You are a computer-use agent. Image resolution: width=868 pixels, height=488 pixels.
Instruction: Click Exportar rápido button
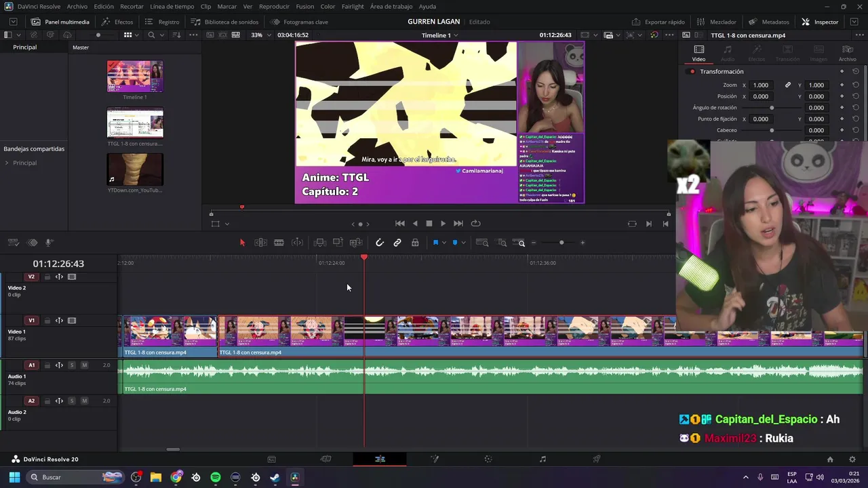tap(658, 22)
